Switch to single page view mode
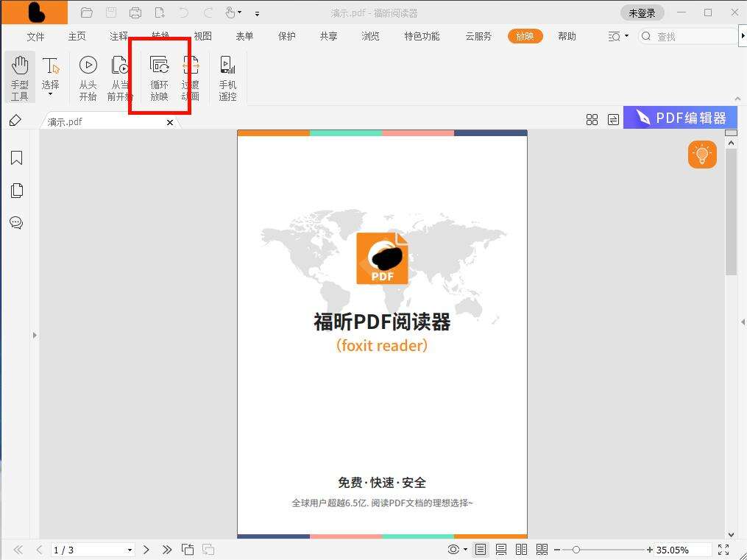This screenshot has height=560, width=747. (x=481, y=550)
